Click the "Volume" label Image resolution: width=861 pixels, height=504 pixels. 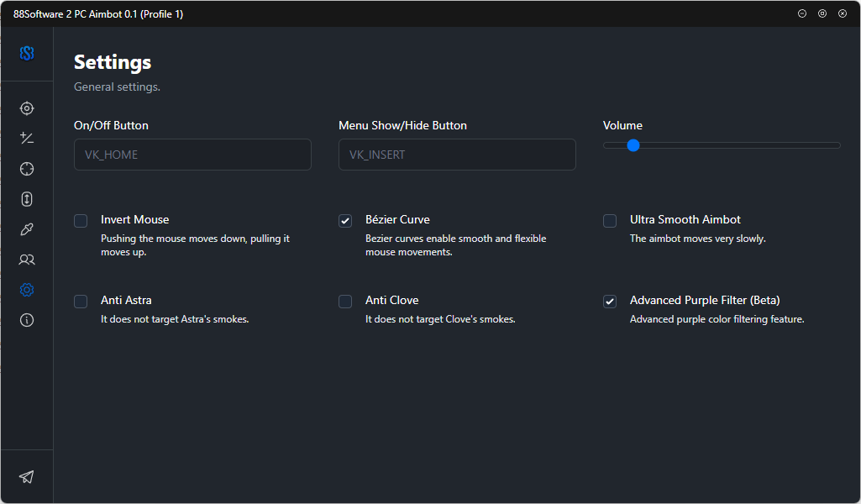tap(622, 125)
